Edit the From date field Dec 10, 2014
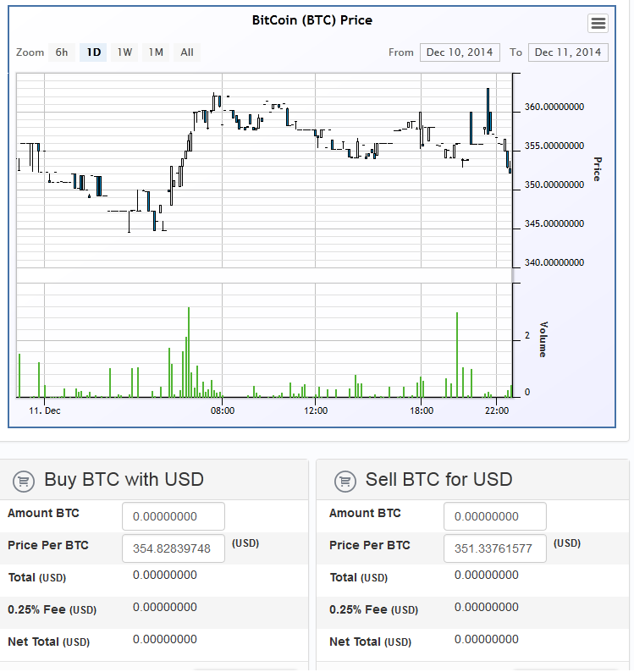634x672 pixels. (x=460, y=52)
